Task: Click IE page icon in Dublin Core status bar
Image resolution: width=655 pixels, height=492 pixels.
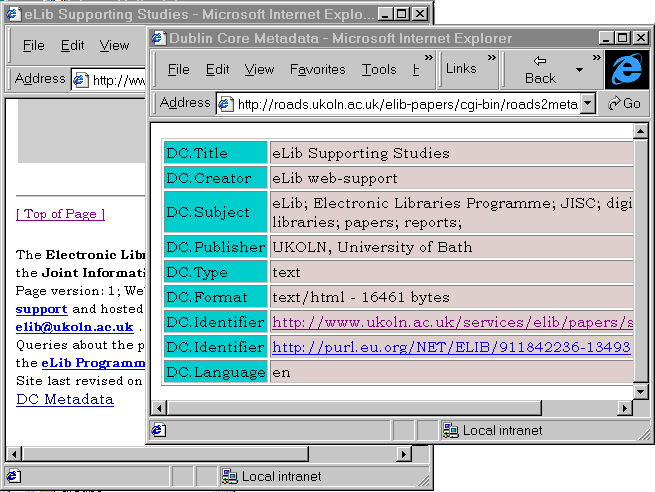Action: [158, 430]
